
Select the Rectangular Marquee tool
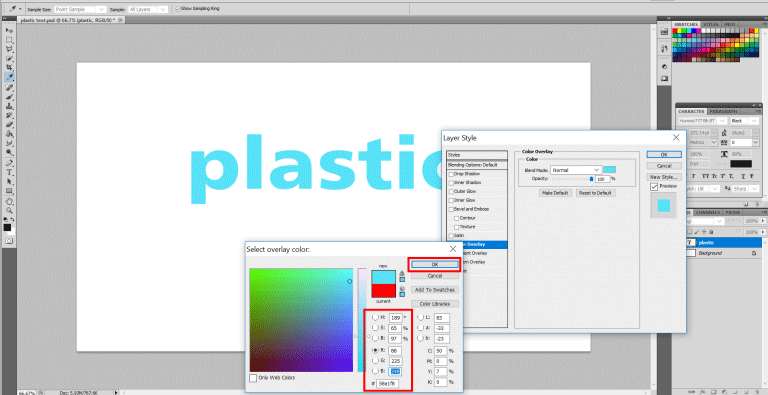point(9,40)
